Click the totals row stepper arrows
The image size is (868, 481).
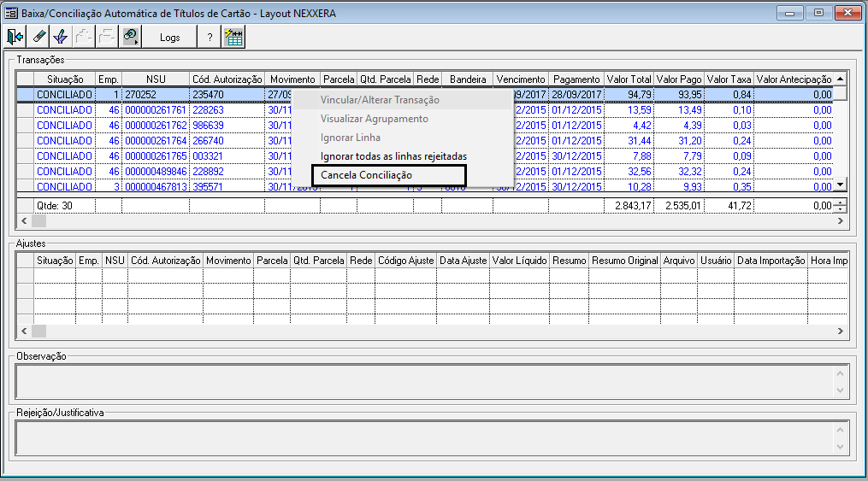[841, 206]
